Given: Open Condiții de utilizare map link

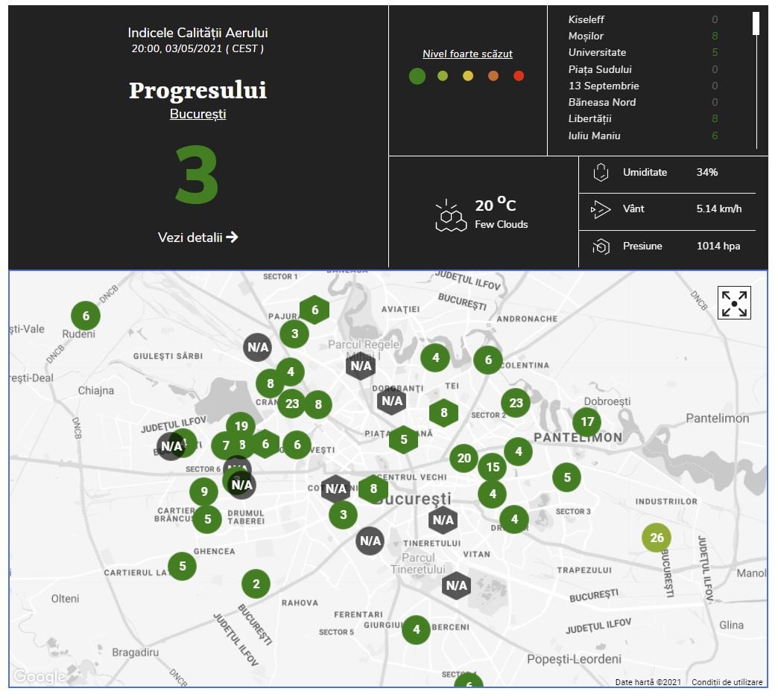Looking at the screenshot, I should pyautogui.click(x=727, y=682).
